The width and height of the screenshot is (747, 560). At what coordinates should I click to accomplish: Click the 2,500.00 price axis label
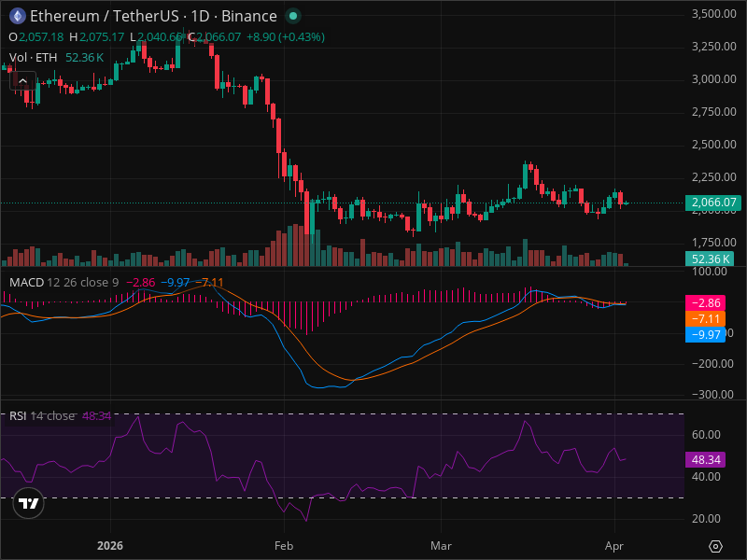pos(713,145)
